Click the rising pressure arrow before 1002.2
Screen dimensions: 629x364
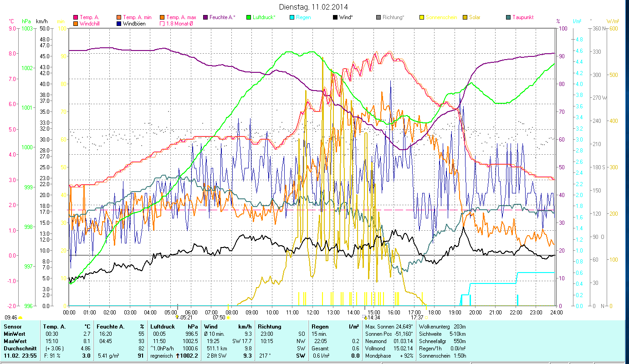[x=179, y=356]
